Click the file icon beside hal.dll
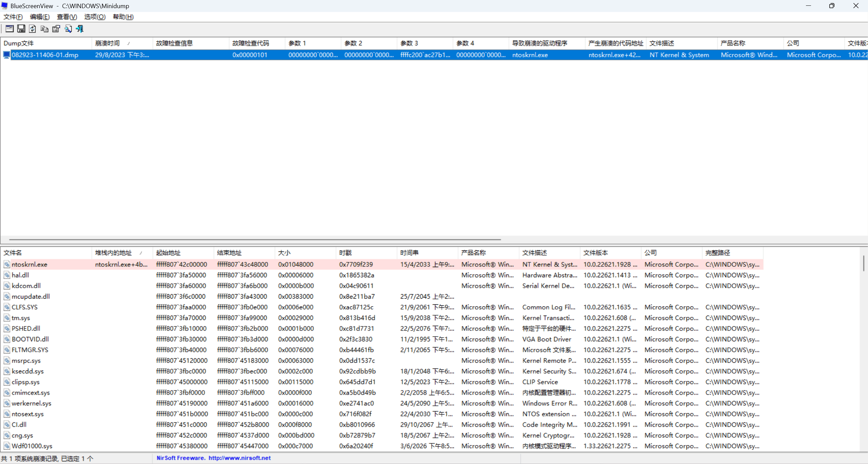 point(6,275)
